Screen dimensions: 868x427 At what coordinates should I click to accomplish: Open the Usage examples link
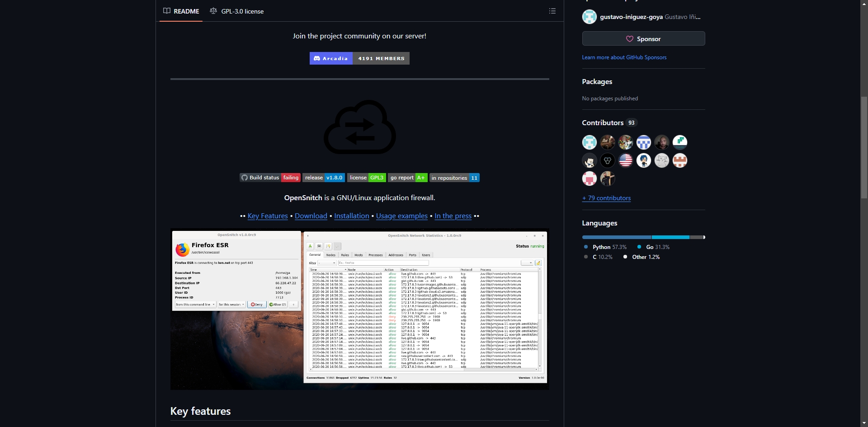pyautogui.click(x=402, y=216)
